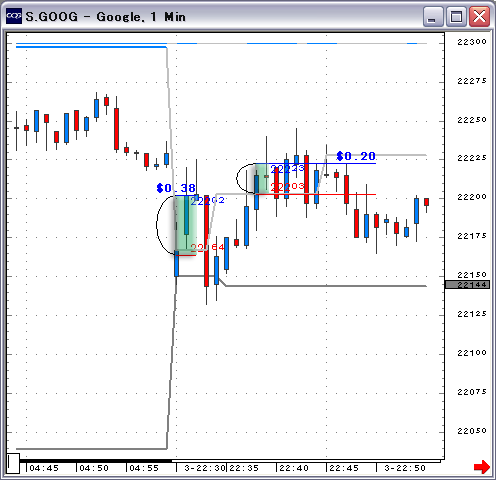Click the $0.38 profit label

point(176,188)
